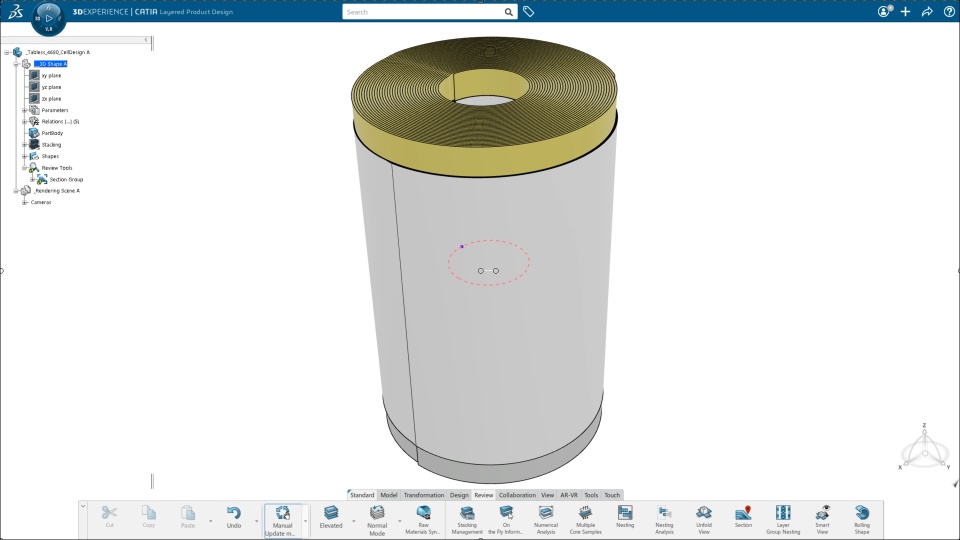Screen dimensions: 960x540
Task: Select Manual Update mode tool
Action: (282, 520)
